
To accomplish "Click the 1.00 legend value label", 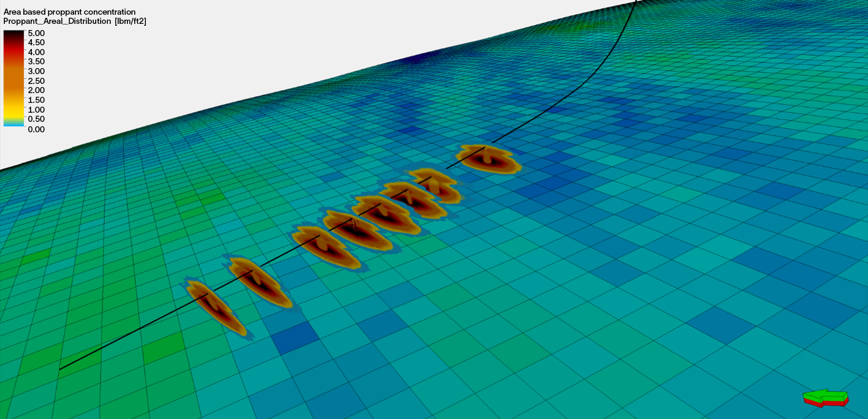I will [35, 110].
